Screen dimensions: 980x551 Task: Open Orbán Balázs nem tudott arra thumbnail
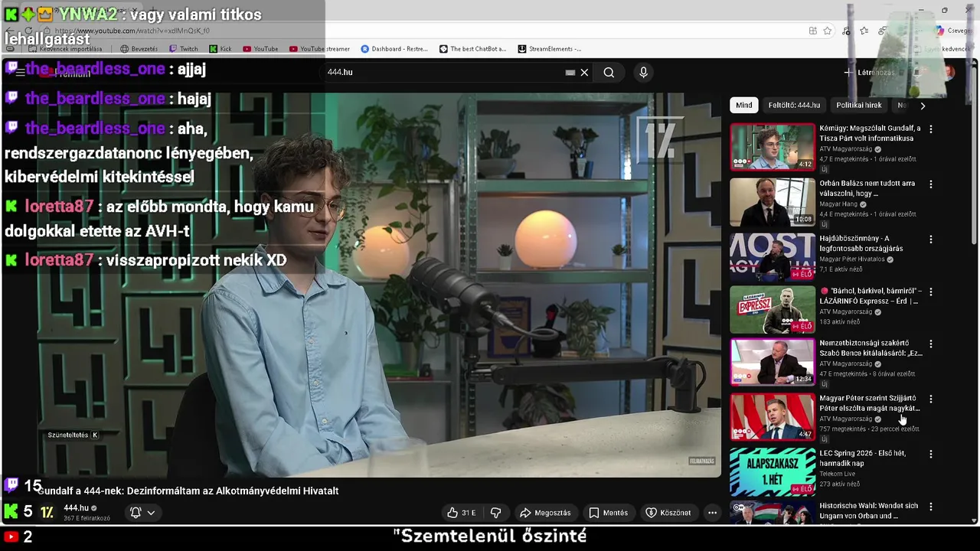point(773,202)
